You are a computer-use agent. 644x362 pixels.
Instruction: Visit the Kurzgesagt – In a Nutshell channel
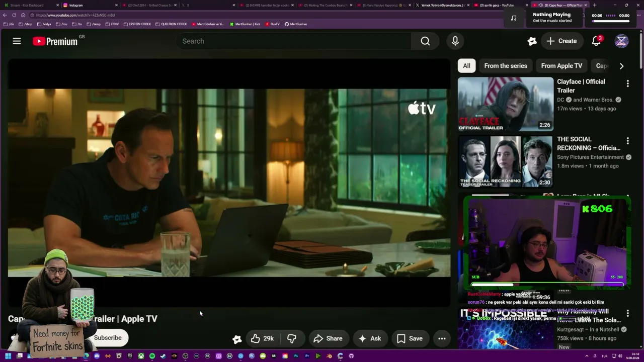coord(588,330)
